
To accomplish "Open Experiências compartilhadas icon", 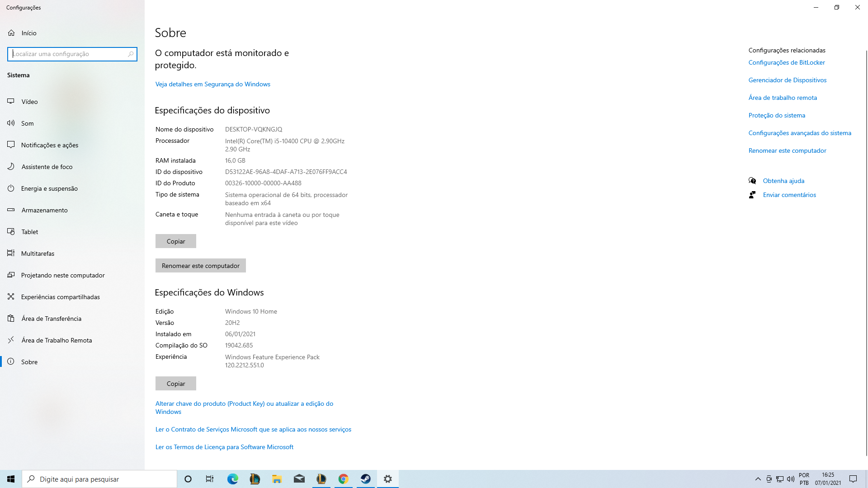I will 11,296.
